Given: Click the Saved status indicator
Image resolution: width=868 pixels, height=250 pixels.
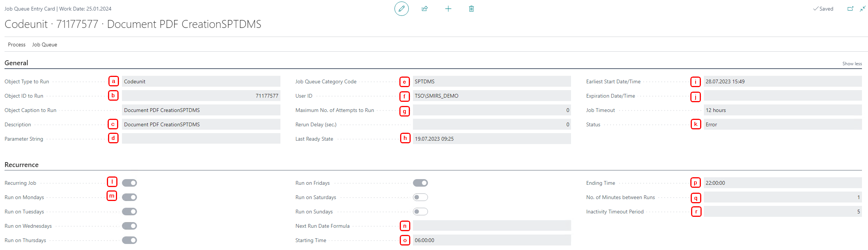Looking at the screenshot, I should coord(823,9).
